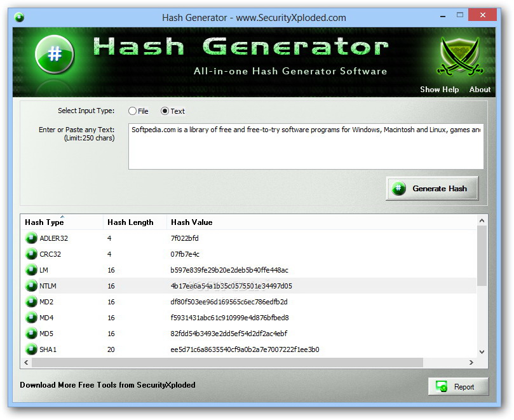This screenshot has height=420, width=514.
Task: Click the MD2 row hash icon
Action: 31,302
